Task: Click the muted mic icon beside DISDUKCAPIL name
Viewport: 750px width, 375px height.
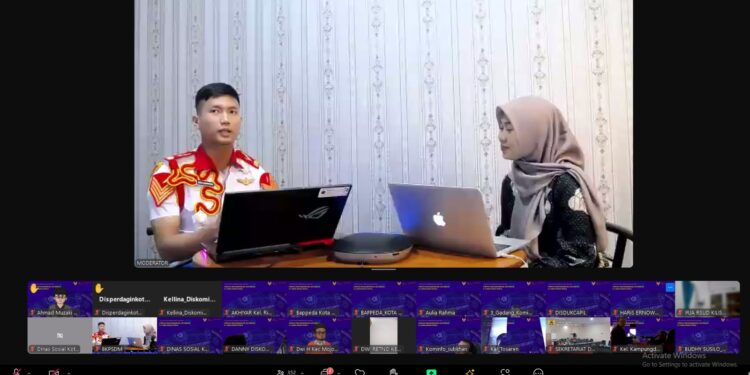Action: pos(551,313)
